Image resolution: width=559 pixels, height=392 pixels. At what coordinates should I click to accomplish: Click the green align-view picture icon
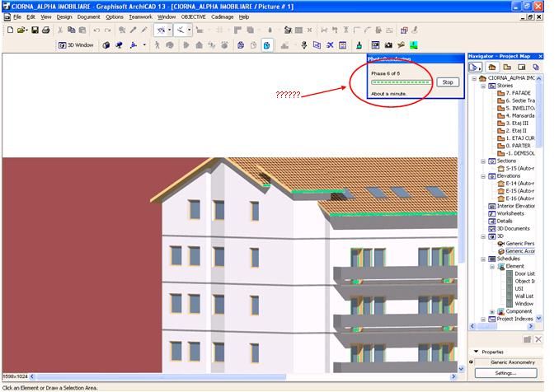point(414,45)
